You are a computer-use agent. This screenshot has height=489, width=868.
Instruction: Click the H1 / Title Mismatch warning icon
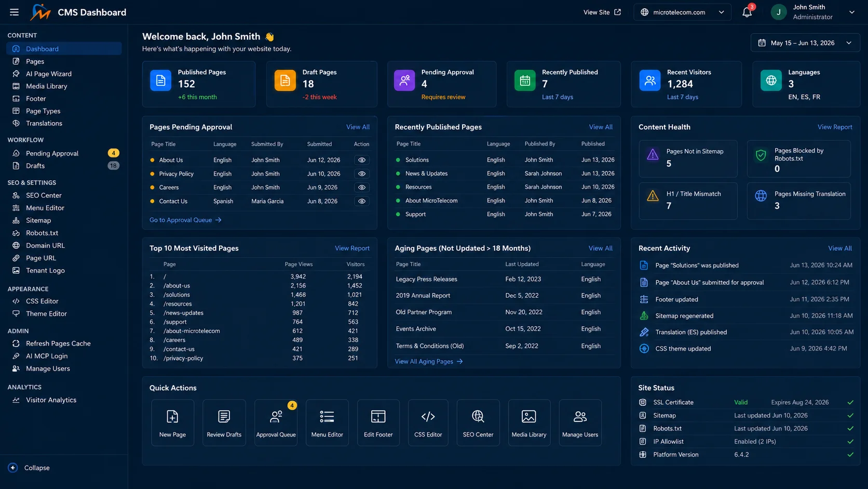(x=653, y=196)
